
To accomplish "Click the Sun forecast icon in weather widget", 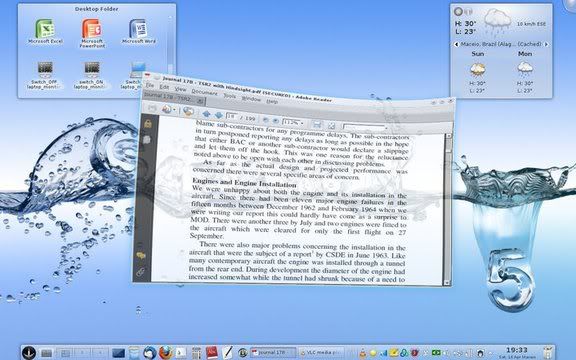I will coord(478,69).
